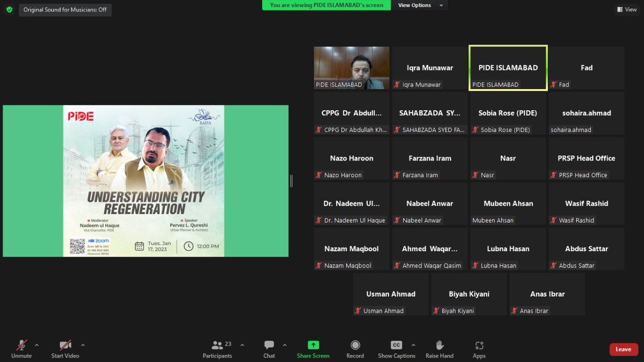Click the muted mic icon beside Iqra Munawar
The image size is (644, 362).
point(398,84)
